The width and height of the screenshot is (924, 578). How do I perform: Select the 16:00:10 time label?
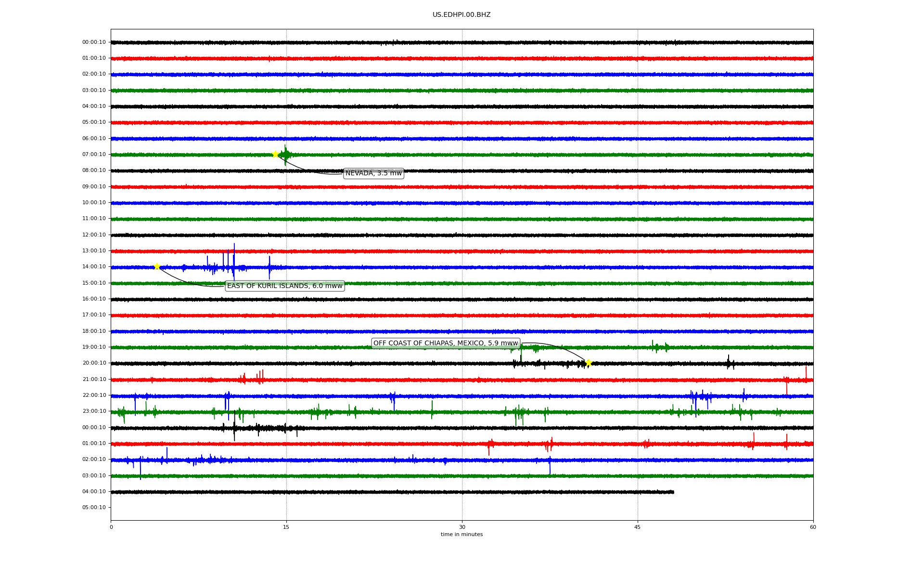tap(94, 299)
